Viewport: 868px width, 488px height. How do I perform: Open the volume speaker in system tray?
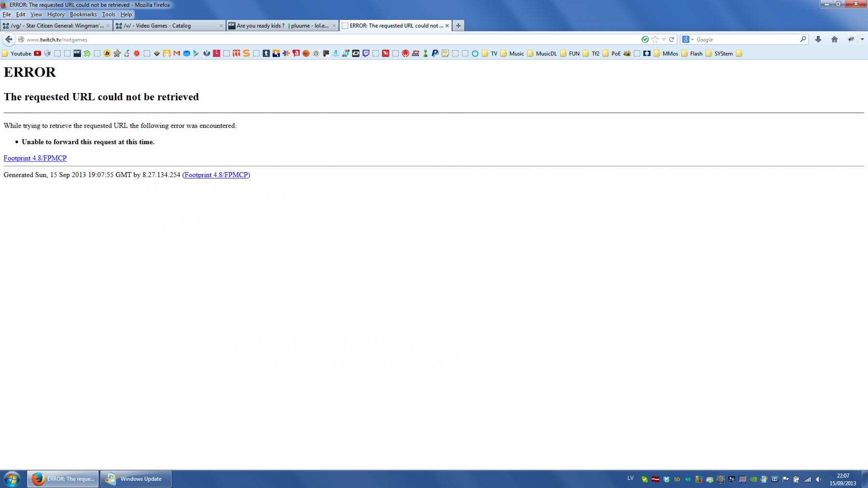[818, 479]
